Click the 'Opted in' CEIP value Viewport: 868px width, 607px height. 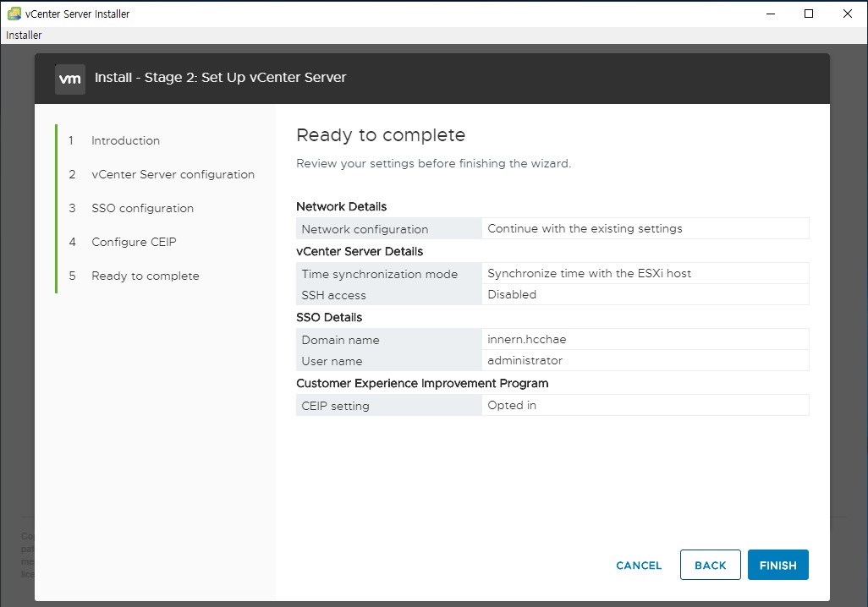click(x=512, y=405)
